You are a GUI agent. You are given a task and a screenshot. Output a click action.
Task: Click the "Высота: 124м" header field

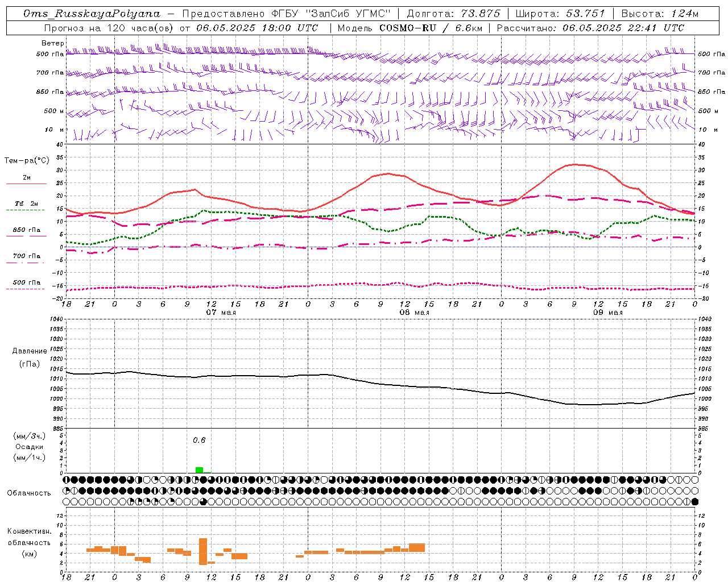pos(659,14)
